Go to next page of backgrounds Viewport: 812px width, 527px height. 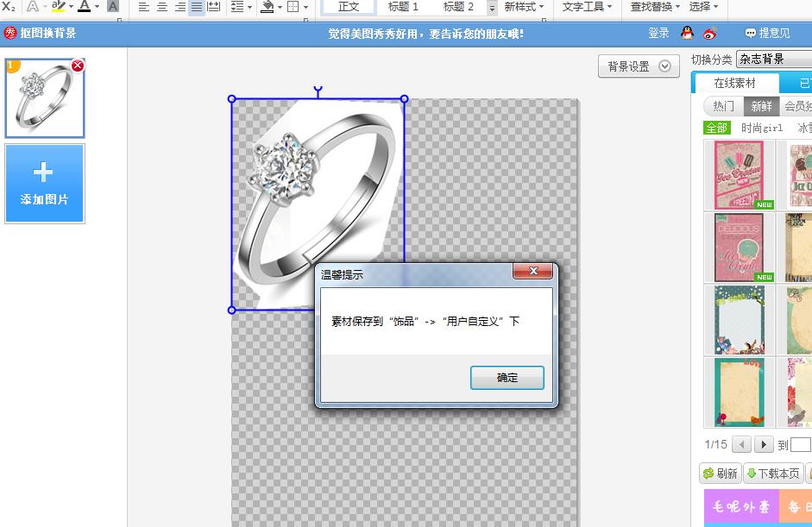point(764,445)
